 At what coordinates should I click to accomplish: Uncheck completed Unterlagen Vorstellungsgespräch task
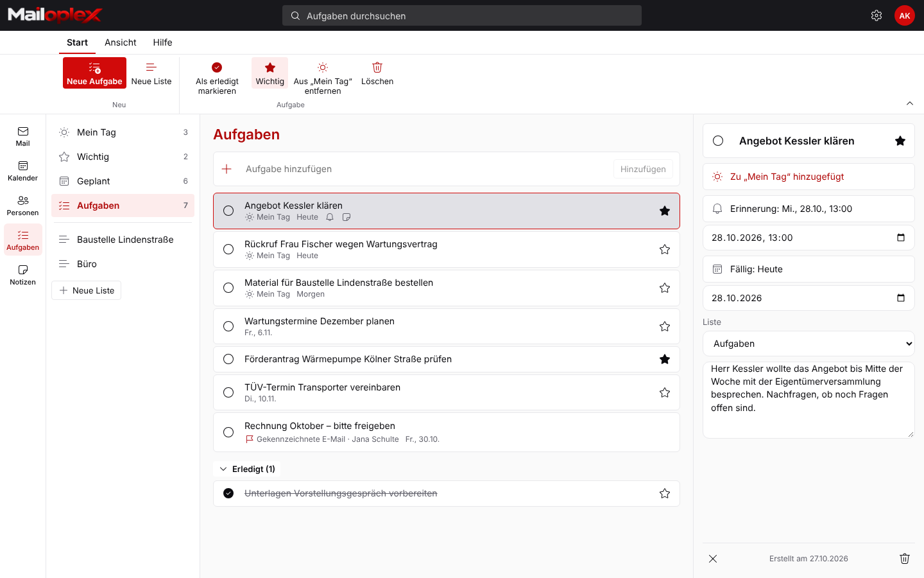[x=228, y=493]
